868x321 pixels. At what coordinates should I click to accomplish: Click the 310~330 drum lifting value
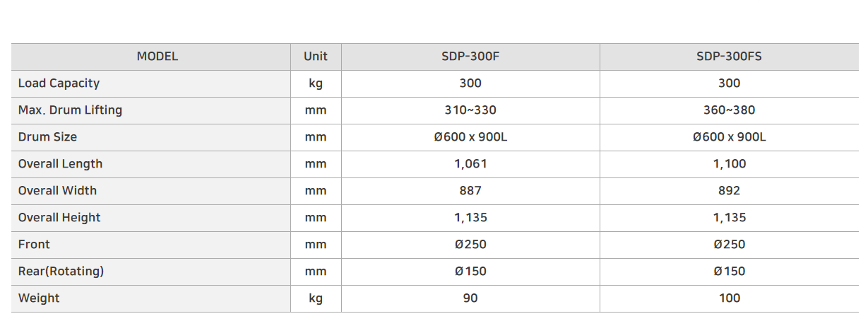[470, 110]
